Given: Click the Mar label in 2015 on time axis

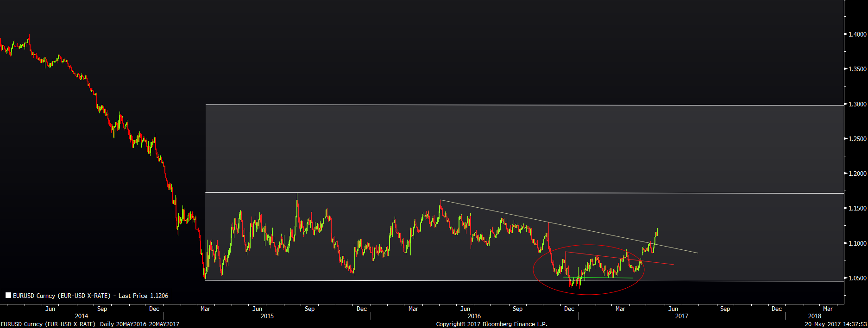Looking at the screenshot, I should click(205, 309).
